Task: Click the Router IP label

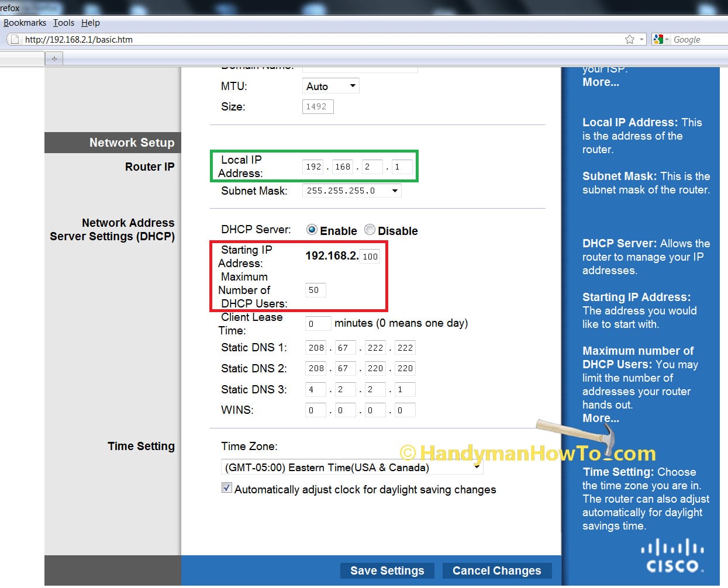Action: pyautogui.click(x=150, y=167)
